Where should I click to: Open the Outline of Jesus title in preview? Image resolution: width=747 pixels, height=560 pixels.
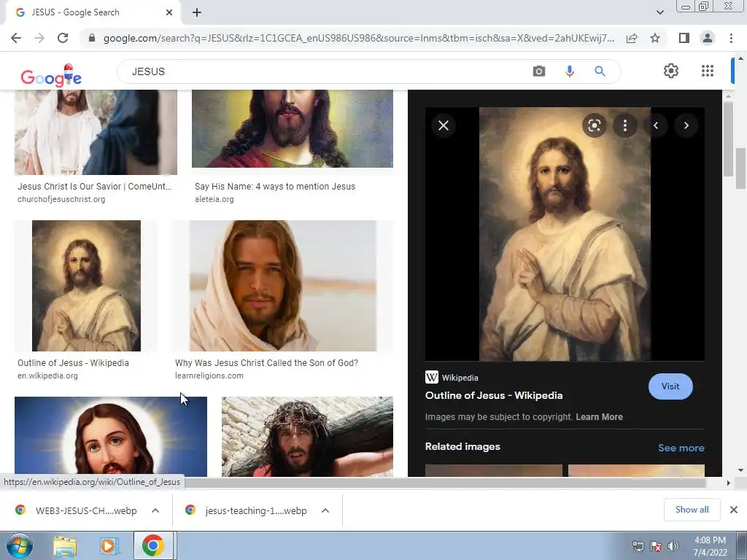pyautogui.click(x=494, y=395)
